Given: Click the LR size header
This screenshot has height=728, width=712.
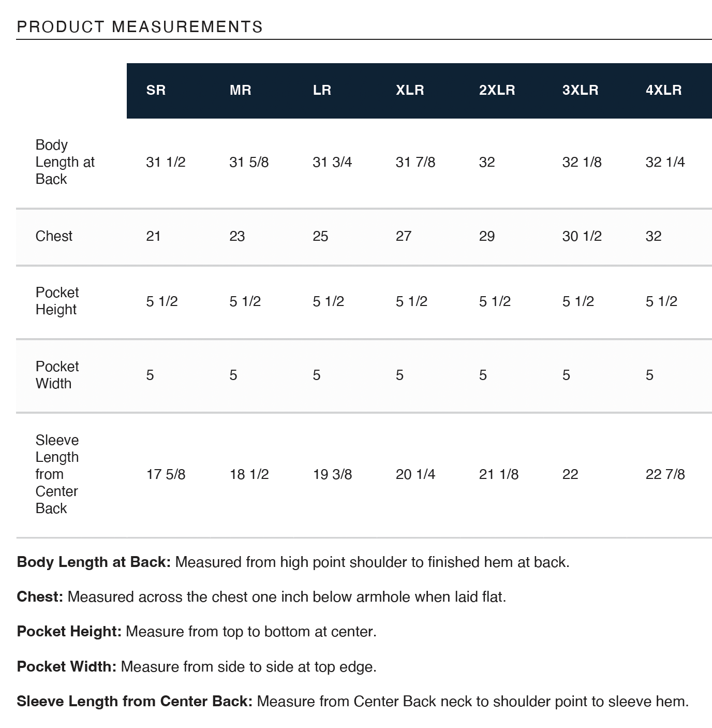Looking at the screenshot, I should (322, 90).
